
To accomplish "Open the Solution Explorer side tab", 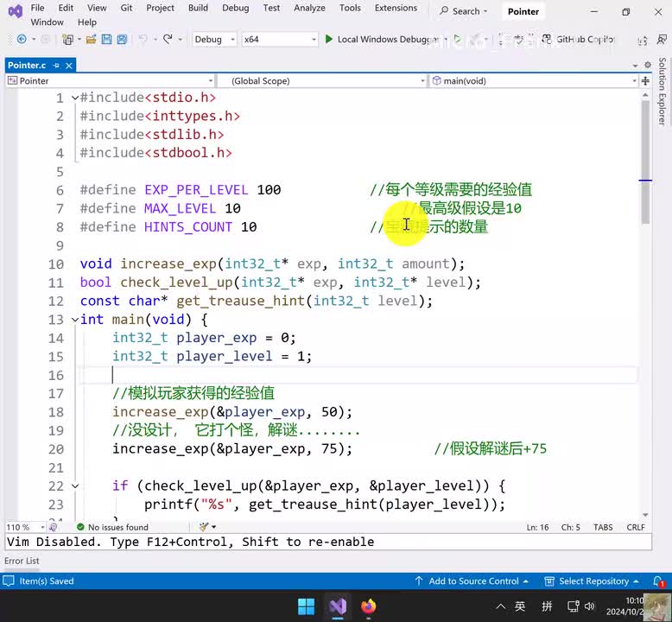I will 662,92.
